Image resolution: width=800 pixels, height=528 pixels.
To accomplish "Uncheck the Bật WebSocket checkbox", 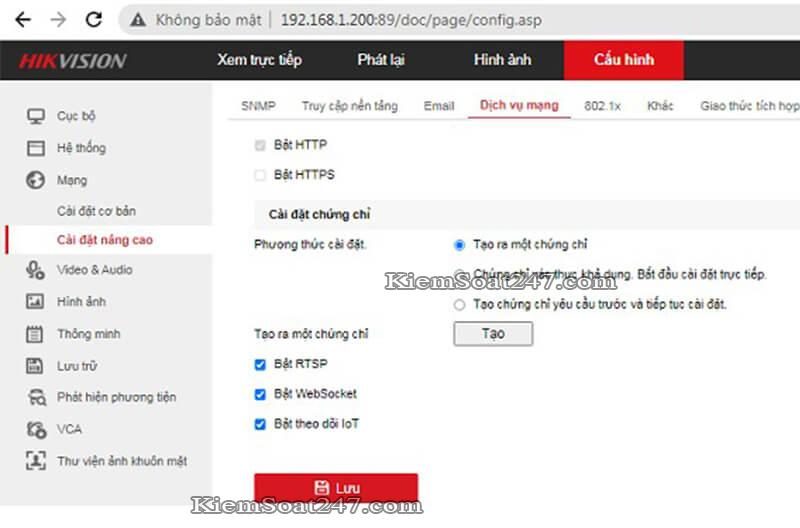I will pos(260,394).
